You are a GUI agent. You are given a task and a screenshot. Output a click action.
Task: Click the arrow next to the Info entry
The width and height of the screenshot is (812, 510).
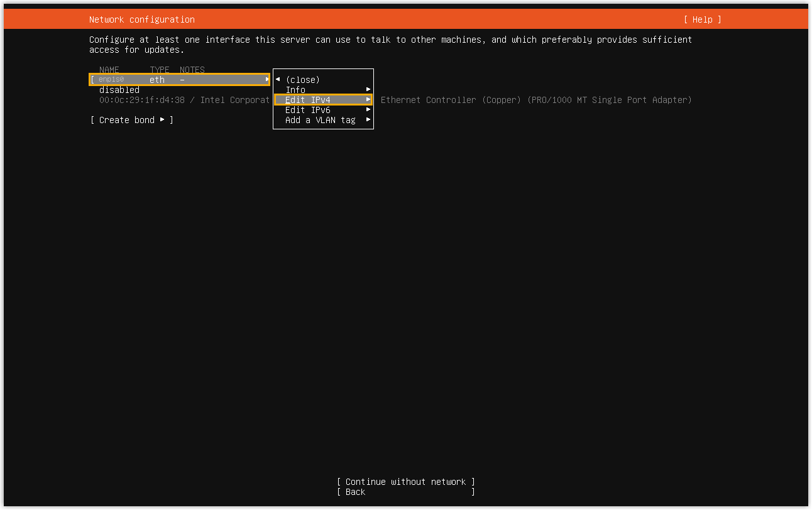click(368, 90)
